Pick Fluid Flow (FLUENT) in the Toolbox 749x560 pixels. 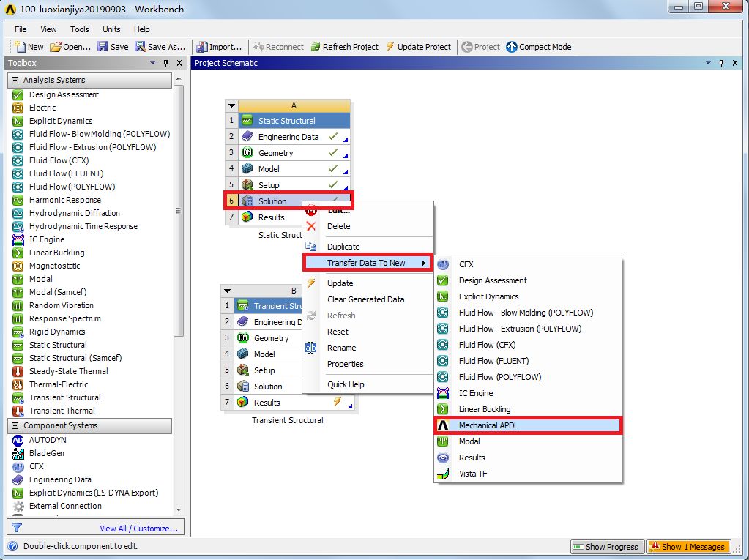[x=66, y=173]
